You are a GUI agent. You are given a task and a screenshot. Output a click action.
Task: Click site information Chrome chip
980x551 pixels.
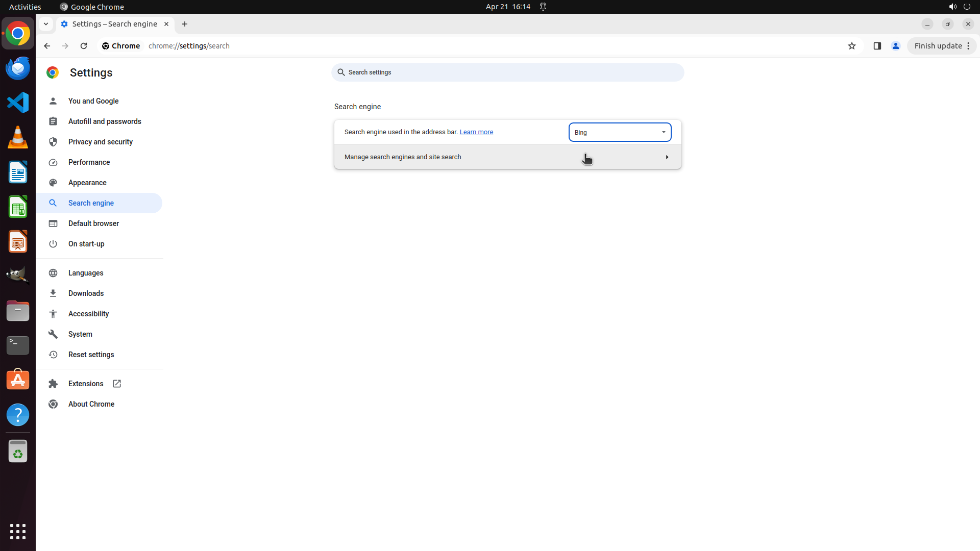click(121, 46)
